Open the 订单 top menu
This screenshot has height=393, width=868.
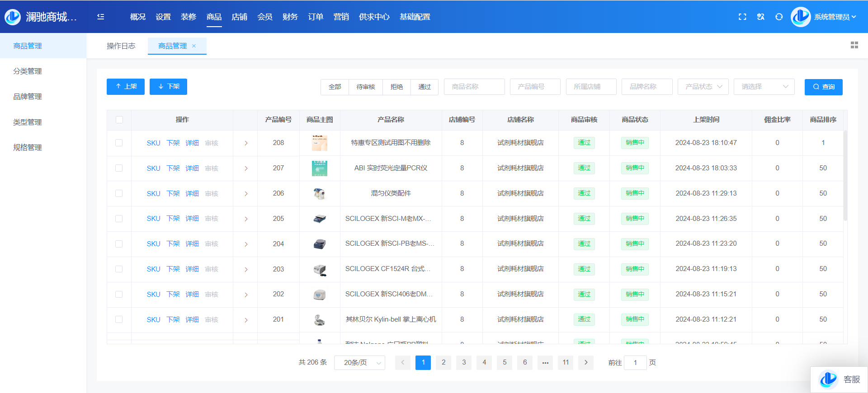316,17
